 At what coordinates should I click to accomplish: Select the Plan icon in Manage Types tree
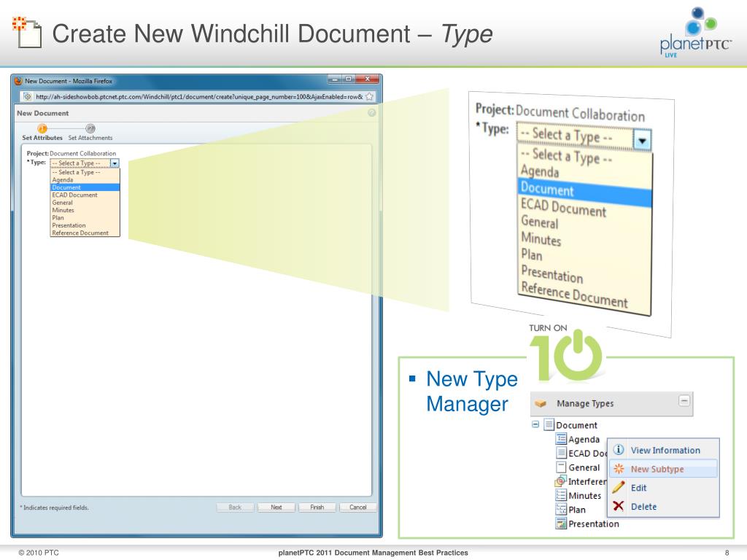(561, 510)
